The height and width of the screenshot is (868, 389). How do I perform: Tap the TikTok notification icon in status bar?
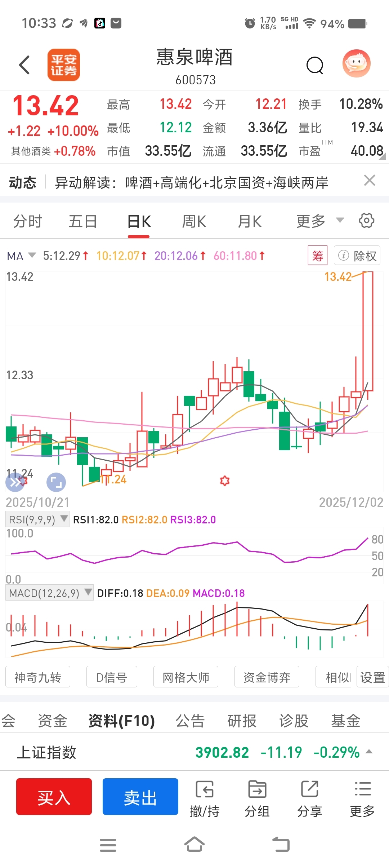100,23
